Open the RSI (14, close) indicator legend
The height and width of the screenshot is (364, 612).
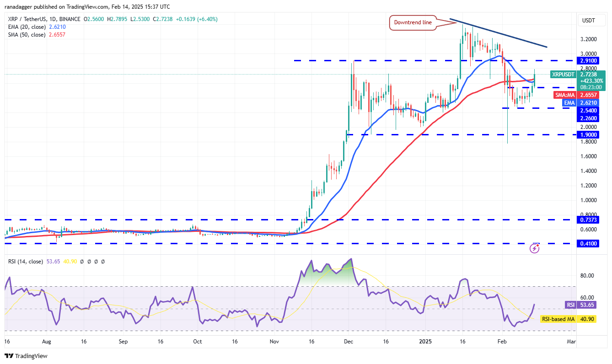26,262
